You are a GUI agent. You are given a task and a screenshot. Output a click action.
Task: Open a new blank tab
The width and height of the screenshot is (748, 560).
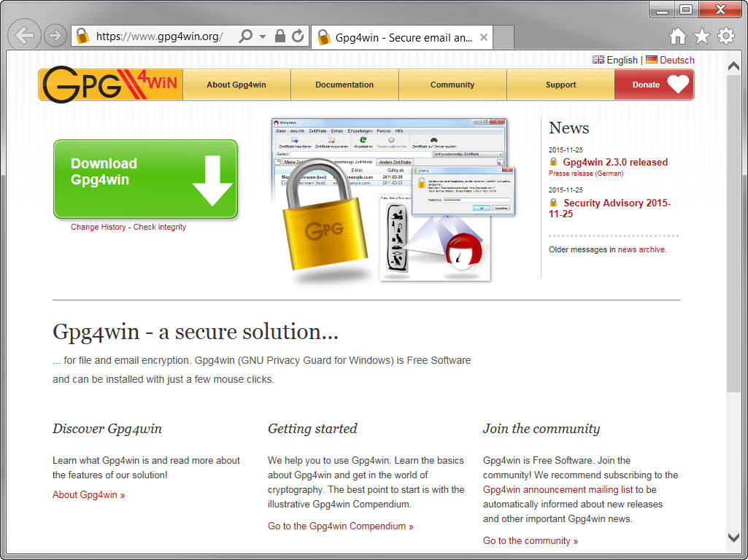[x=504, y=37]
